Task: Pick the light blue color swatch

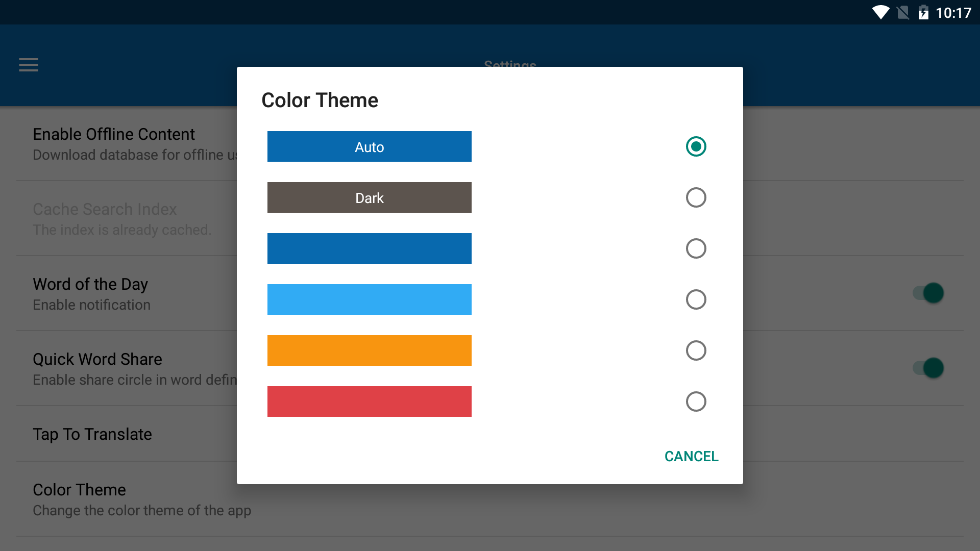Action: click(x=369, y=299)
